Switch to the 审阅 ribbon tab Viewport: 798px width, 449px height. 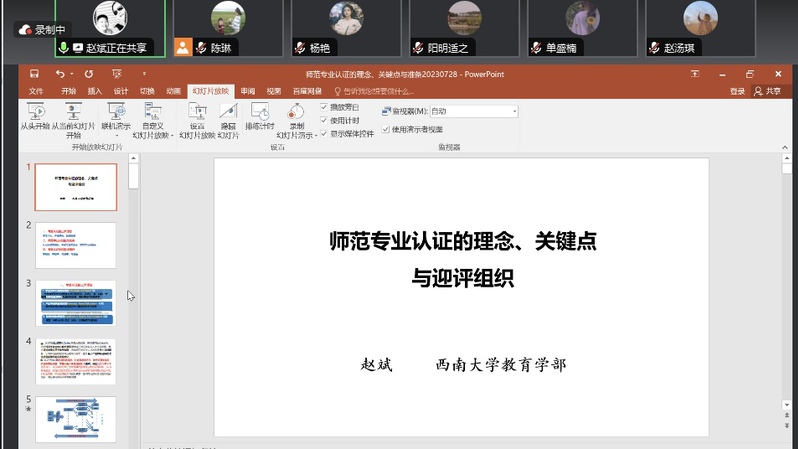pos(247,91)
